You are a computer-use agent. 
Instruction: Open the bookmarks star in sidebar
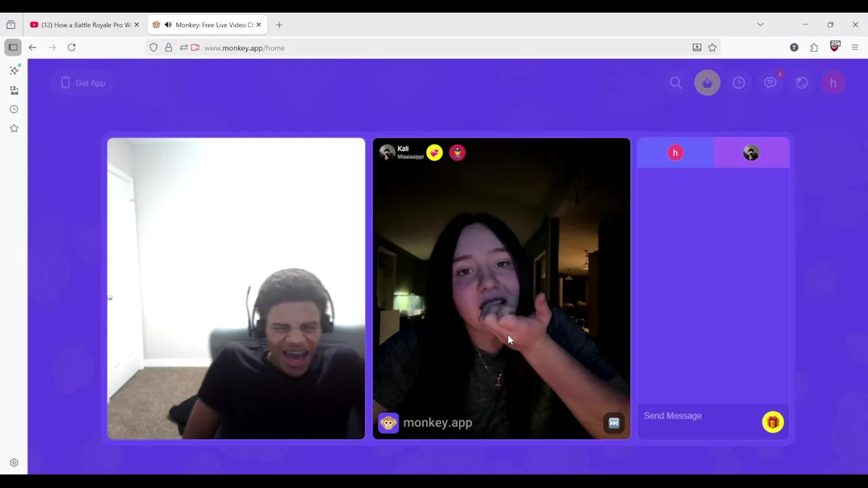click(14, 128)
